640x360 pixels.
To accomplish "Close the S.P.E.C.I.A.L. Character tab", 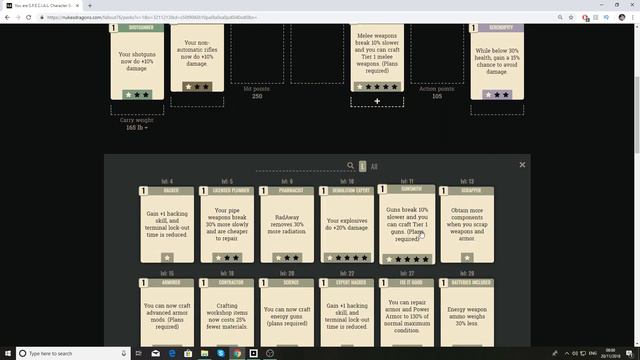I will tap(77, 6).
